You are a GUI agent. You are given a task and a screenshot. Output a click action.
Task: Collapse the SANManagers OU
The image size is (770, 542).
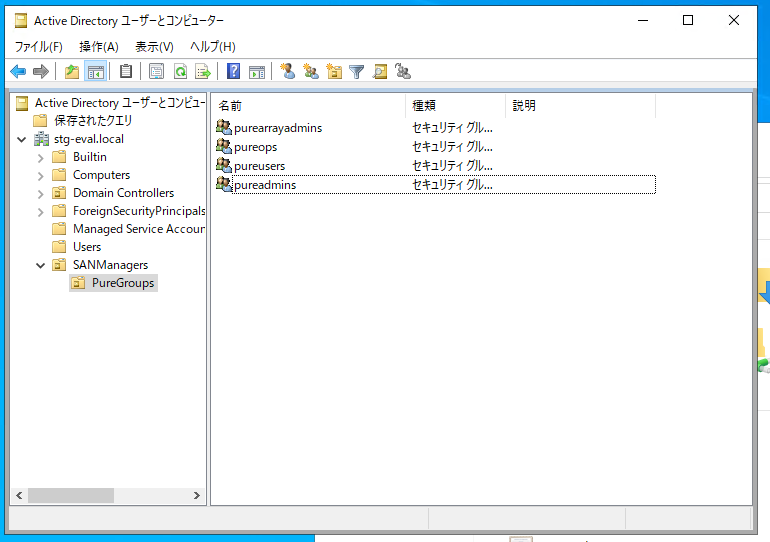(41, 266)
